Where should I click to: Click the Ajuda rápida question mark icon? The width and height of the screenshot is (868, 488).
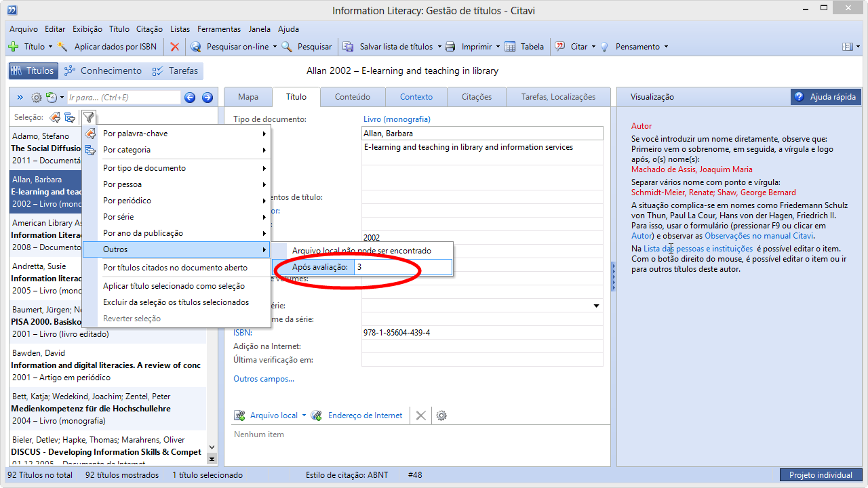coord(800,97)
